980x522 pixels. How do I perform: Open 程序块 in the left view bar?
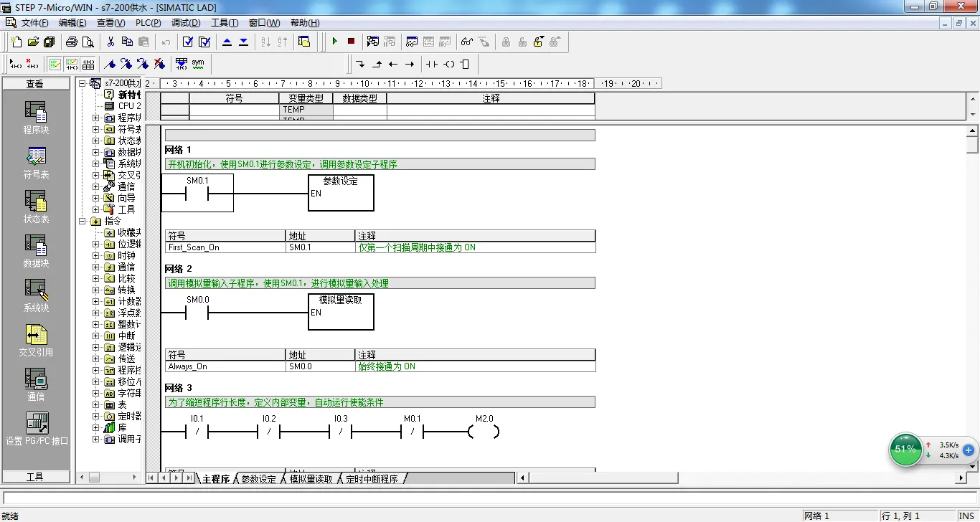[x=36, y=118]
